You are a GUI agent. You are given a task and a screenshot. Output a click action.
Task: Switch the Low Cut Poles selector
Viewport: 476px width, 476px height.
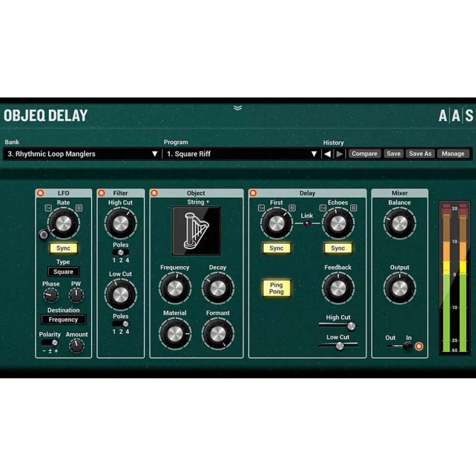pos(121,324)
